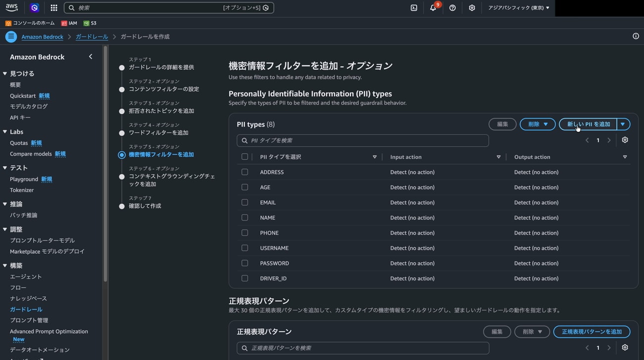Collapse the Amazon Bedrock sidebar arrow
Screen dimensions: 644x360
tap(91, 57)
